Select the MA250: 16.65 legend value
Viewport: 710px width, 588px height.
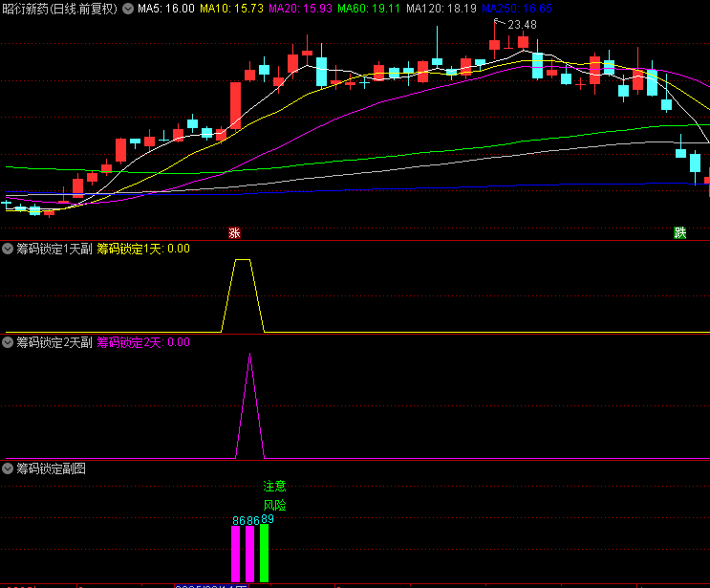click(x=517, y=9)
